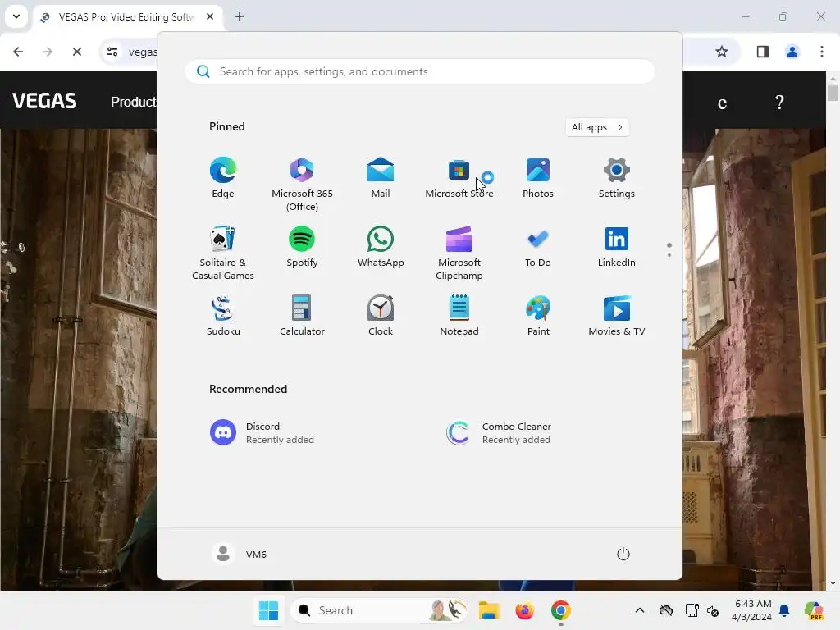
Task: Click the taskbar Search box
Action: [x=379, y=610]
